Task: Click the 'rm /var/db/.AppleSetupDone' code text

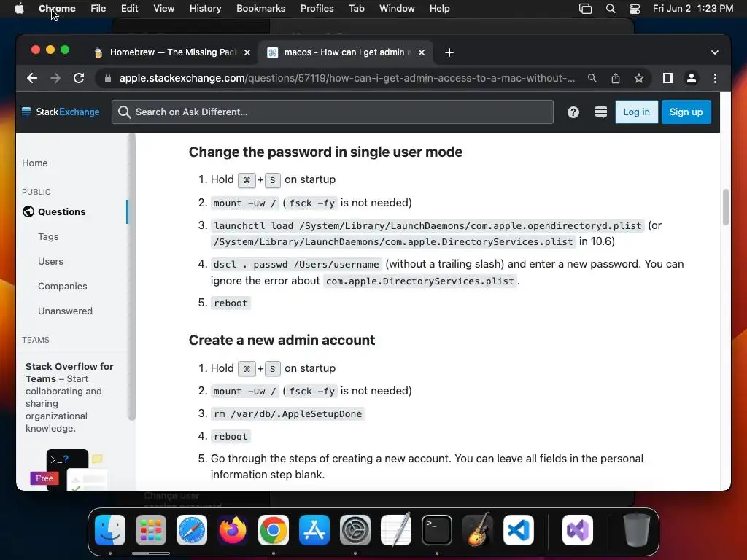Action: 287,414
